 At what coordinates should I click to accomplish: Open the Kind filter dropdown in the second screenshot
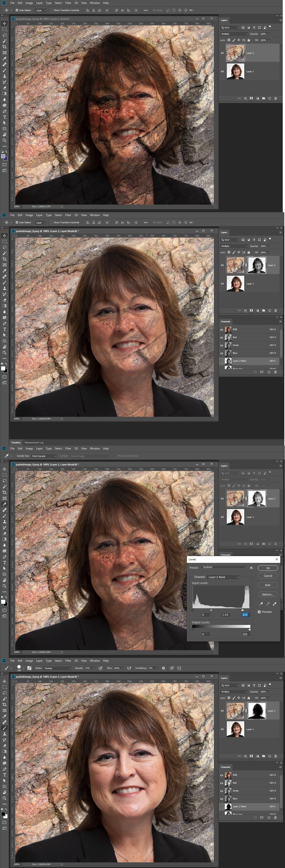230,240
